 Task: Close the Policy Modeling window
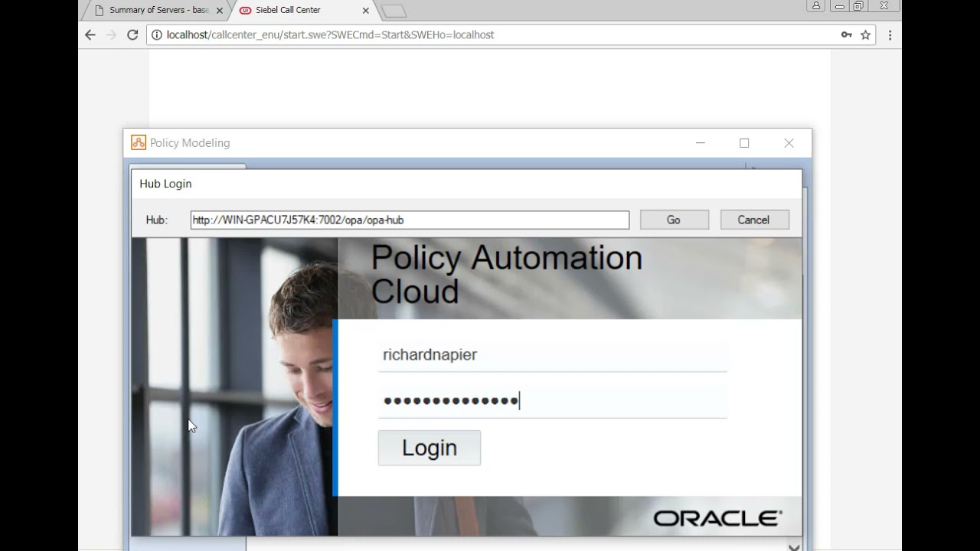[x=789, y=143]
